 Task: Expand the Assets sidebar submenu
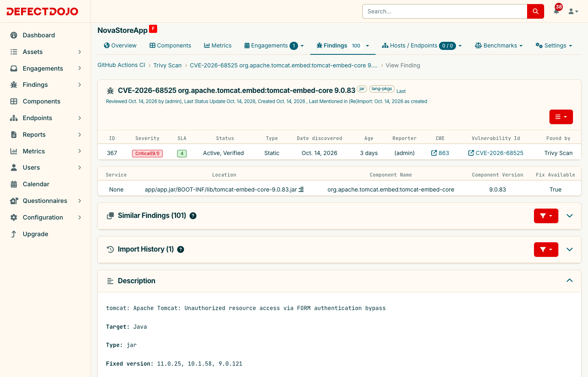tap(80, 52)
